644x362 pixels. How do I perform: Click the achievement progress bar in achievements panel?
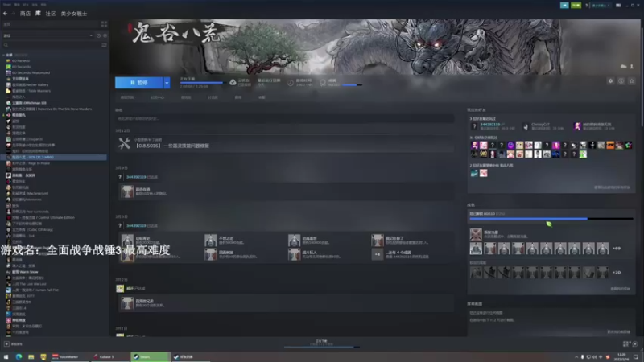click(551, 219)
